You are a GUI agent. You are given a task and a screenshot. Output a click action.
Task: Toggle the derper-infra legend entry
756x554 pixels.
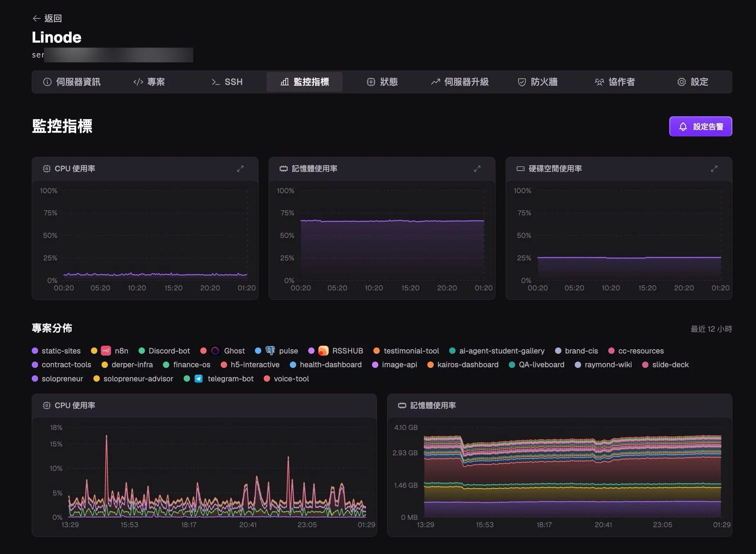127,364
